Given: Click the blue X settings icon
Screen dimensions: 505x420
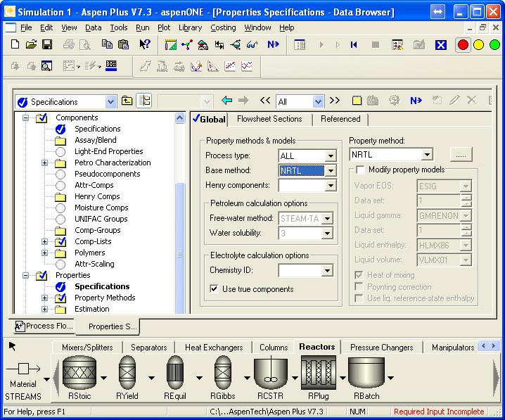Looking at the screenshot, I should coord(440,45).
